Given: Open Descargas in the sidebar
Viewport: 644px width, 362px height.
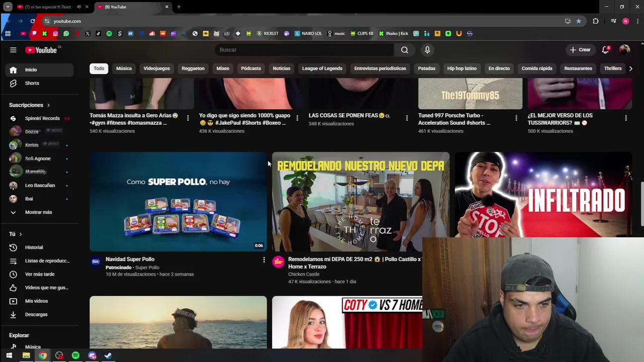Looking at the screenshot, I should [39, 314].
